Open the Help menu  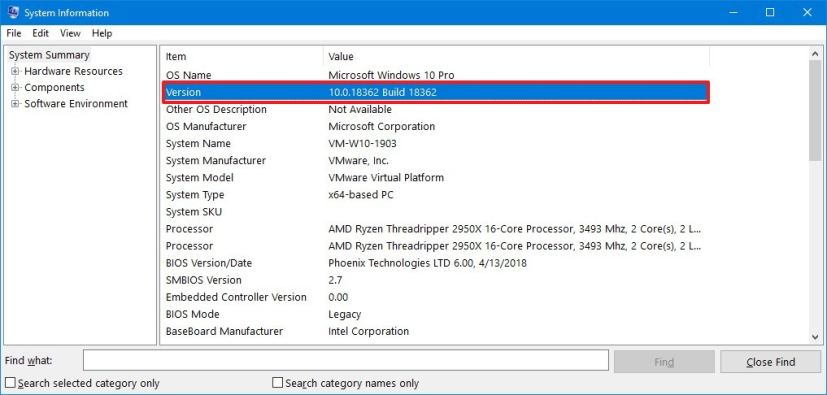click(x=102, y=33)
